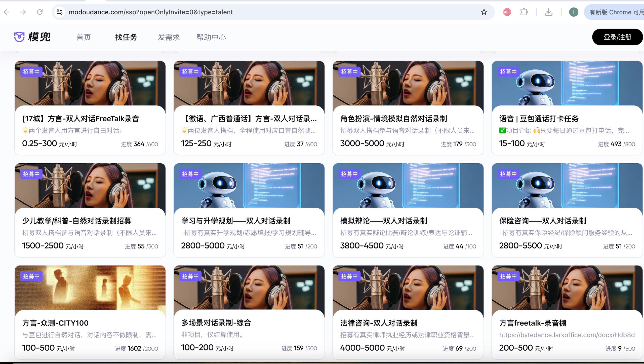Open the Chrome profile avatar

(x=574, y=12)
